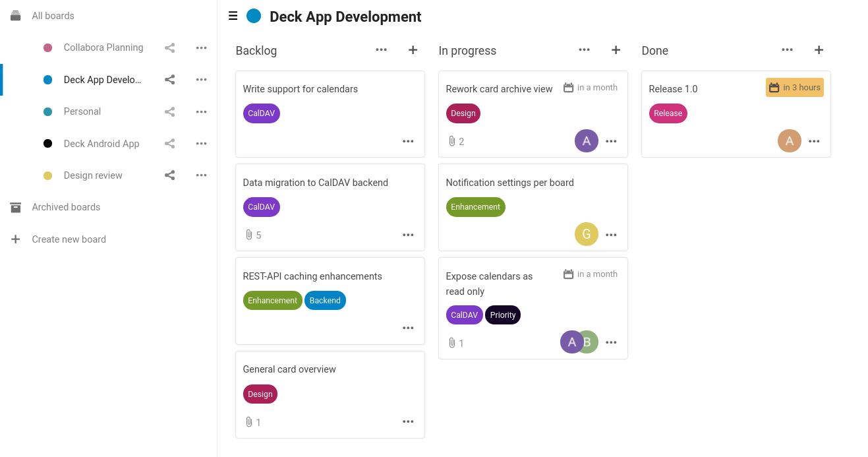Open All boards in the sidebar
This screenshot has width=868, height=457.
(53, 16)
